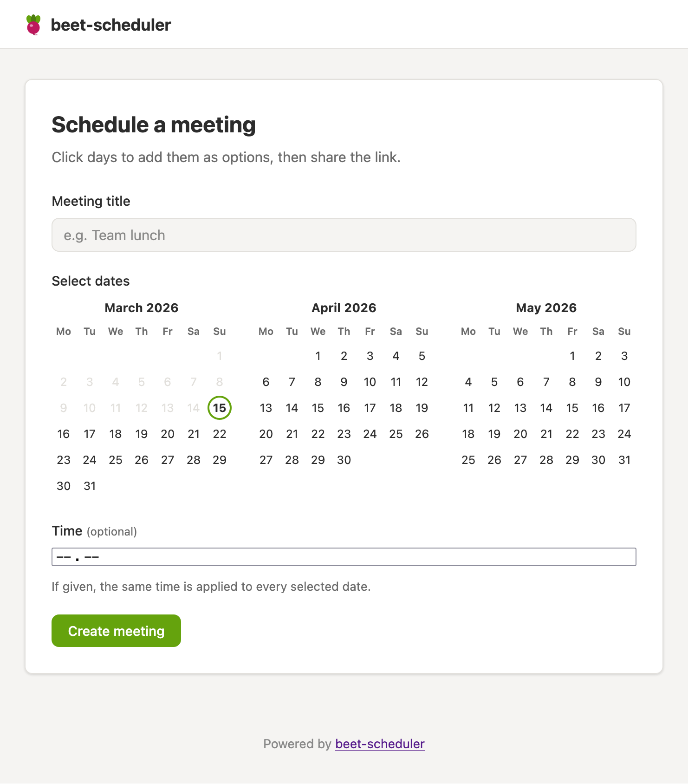Pick April 24 as a date option
Viewport: 688px width, 784px height.
pos(370,434)
